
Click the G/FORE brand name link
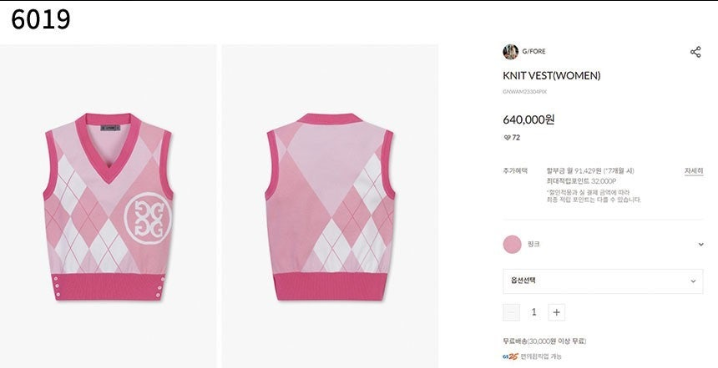[x=534, y=51]
